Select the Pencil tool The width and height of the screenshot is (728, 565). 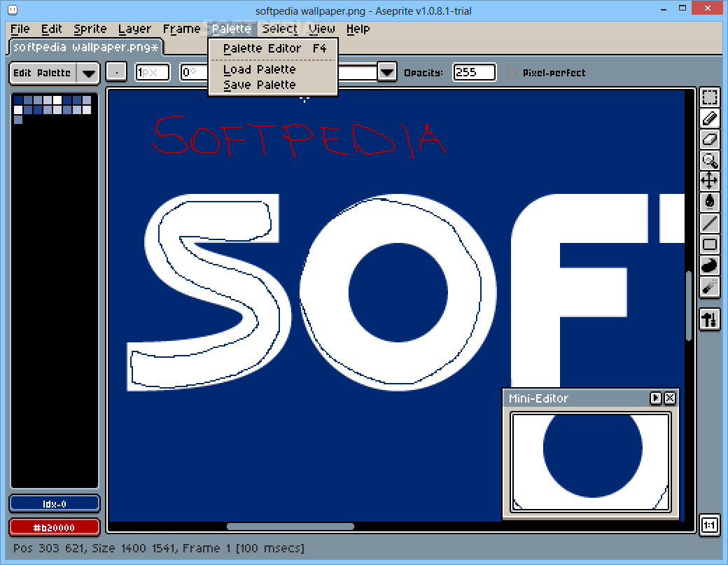click(709, 118)
